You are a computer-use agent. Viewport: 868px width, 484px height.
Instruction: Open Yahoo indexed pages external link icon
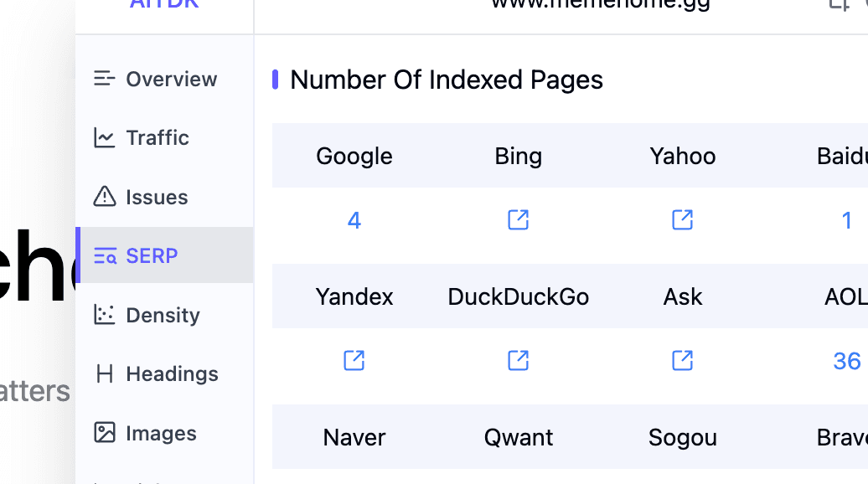click(683, 220)
